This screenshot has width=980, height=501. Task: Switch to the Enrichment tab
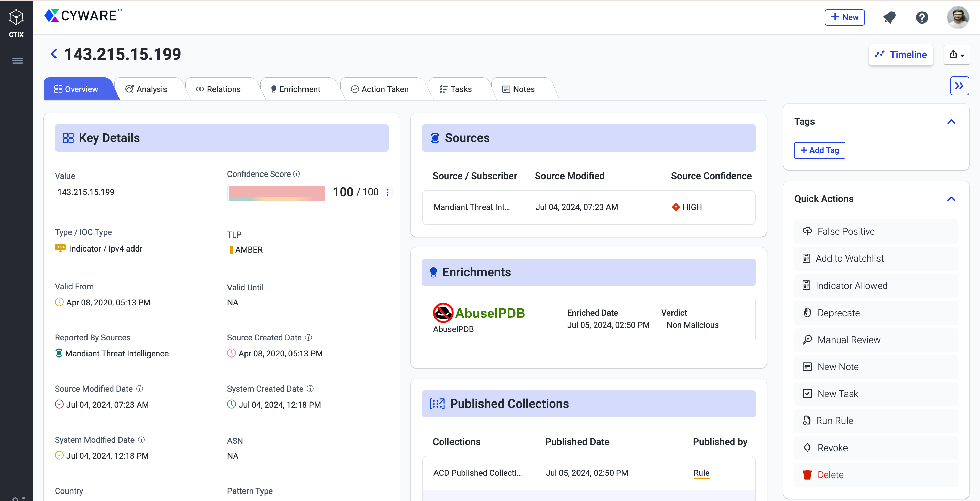296,89
